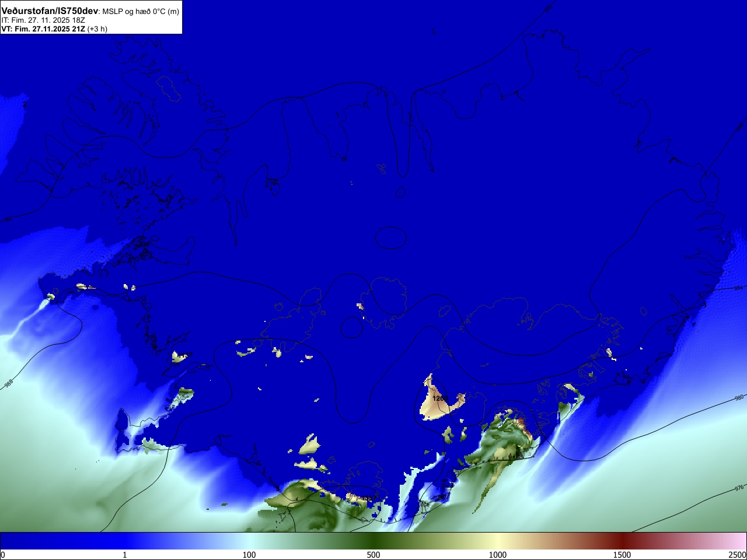Click the "1000" label on the color scale

pyautogui.click(x=498, y=555)
